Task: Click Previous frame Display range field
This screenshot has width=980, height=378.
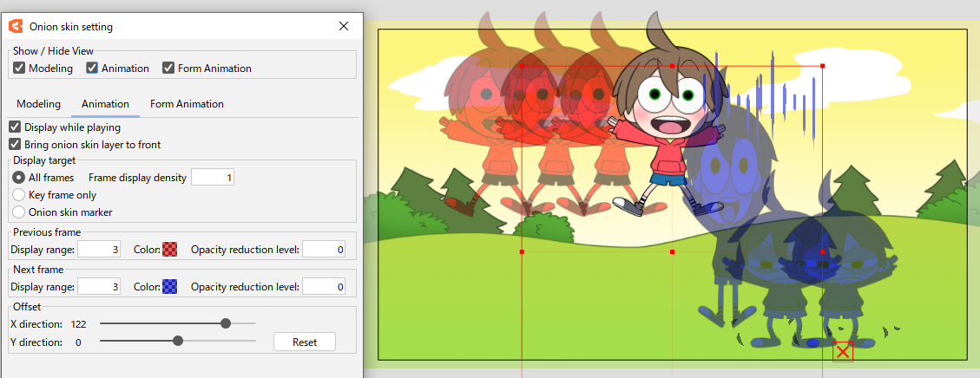Action: [x=99, y=250]
